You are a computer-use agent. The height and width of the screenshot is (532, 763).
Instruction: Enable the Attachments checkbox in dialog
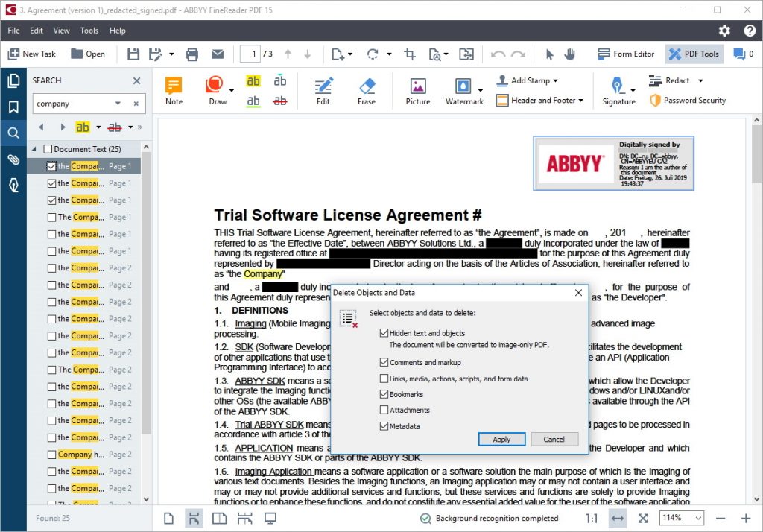tap(384, 410)
